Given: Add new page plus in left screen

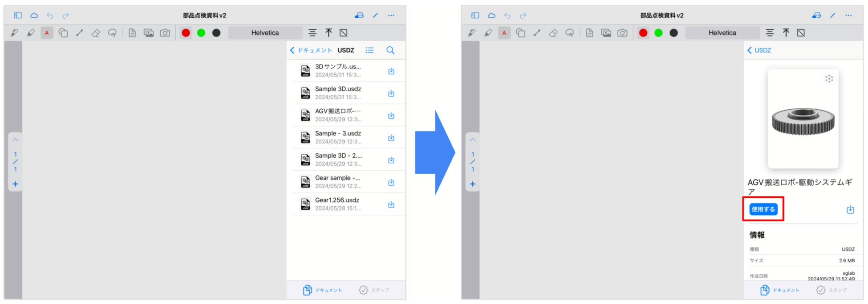Looking at the screenshot, I should pos(15,184).
